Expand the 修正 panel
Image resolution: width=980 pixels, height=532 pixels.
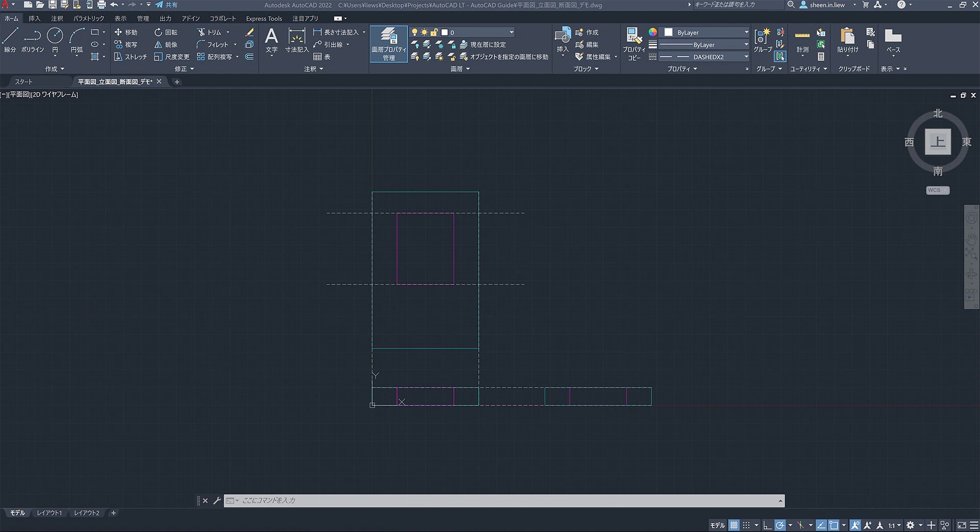pyautogui.click(x=184, y=69)
